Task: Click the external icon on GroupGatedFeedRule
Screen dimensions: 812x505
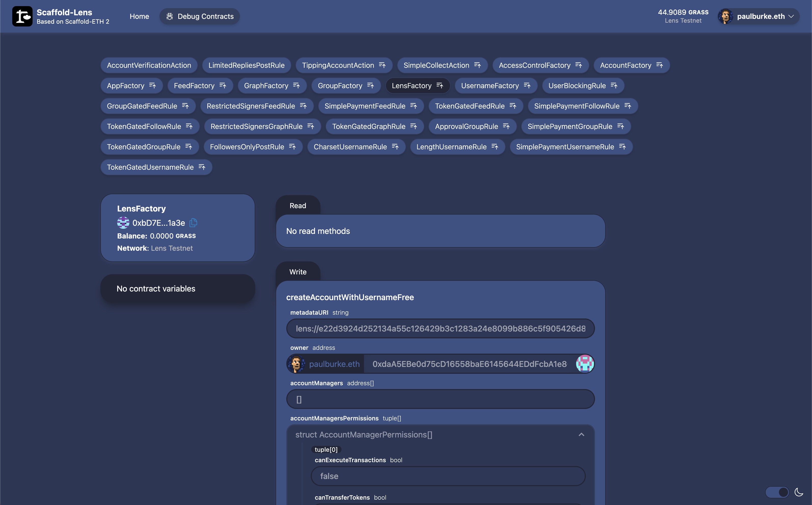Action: [185, 106]
